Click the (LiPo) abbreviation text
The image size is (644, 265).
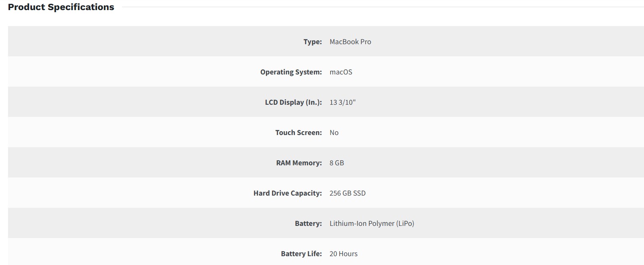coord(405,223)
